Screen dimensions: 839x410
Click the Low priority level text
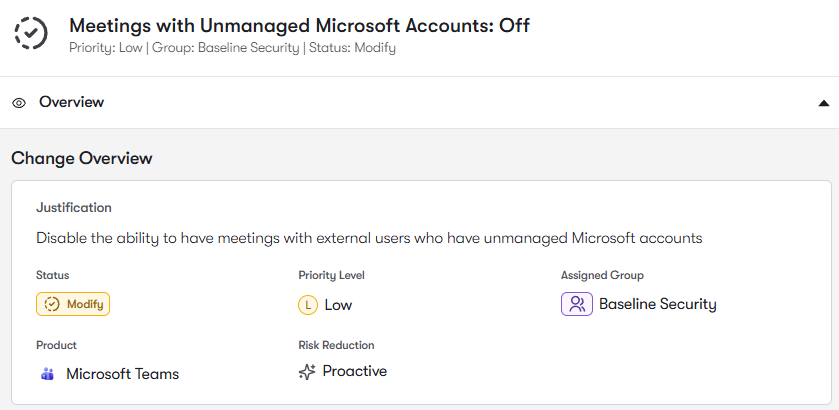[x=338, y=305]
